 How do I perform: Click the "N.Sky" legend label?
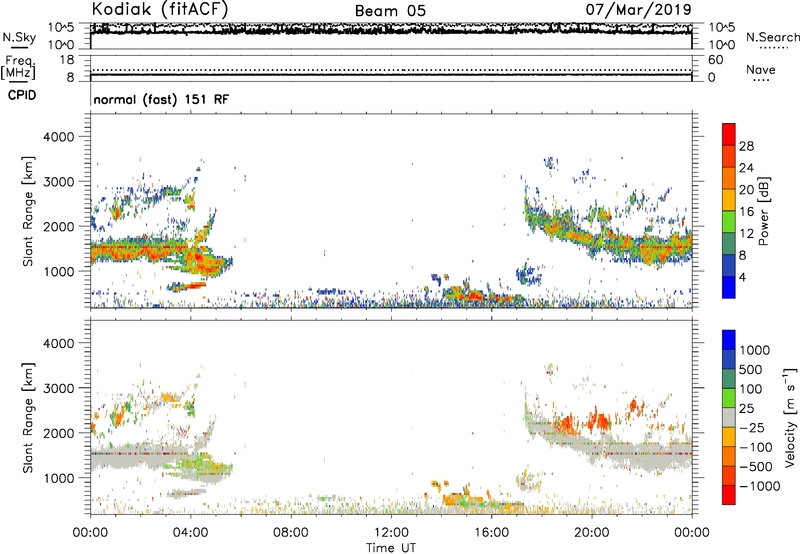[x=19, y=38]
